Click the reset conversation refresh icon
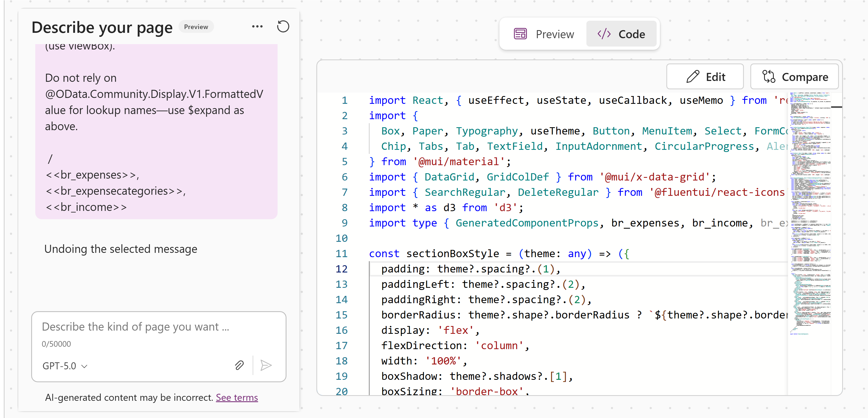The height and width of the screenshot is (418, 868). [x=283, y=27]
